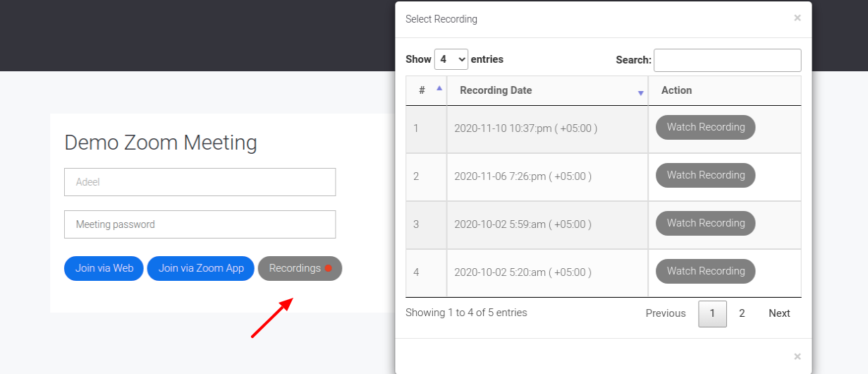Click Next pagination link

779,313
